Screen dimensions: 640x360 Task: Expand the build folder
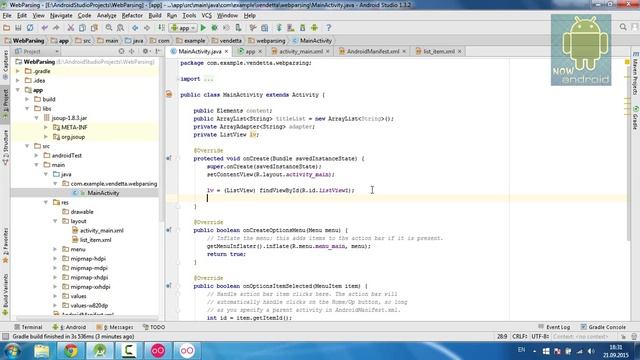click(27, 99)
